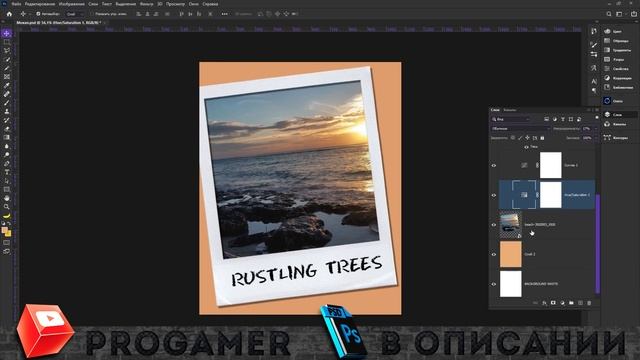Open the Образцы swatches panel button

pos(616,40)
